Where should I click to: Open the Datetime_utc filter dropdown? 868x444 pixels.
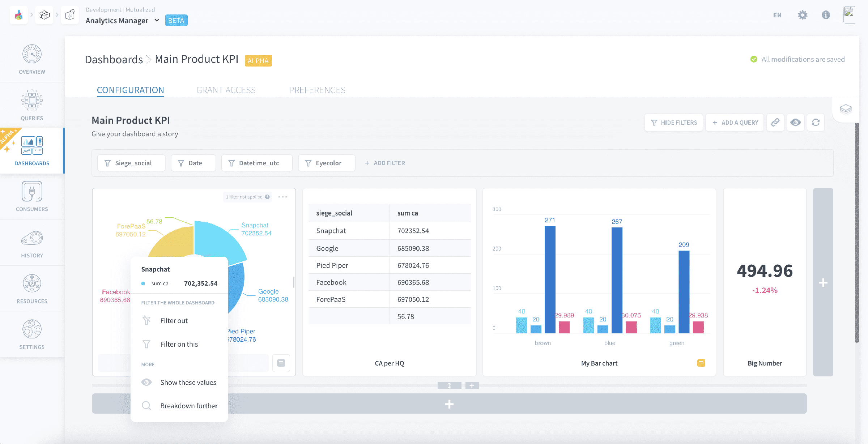click(x=257, y=163)
